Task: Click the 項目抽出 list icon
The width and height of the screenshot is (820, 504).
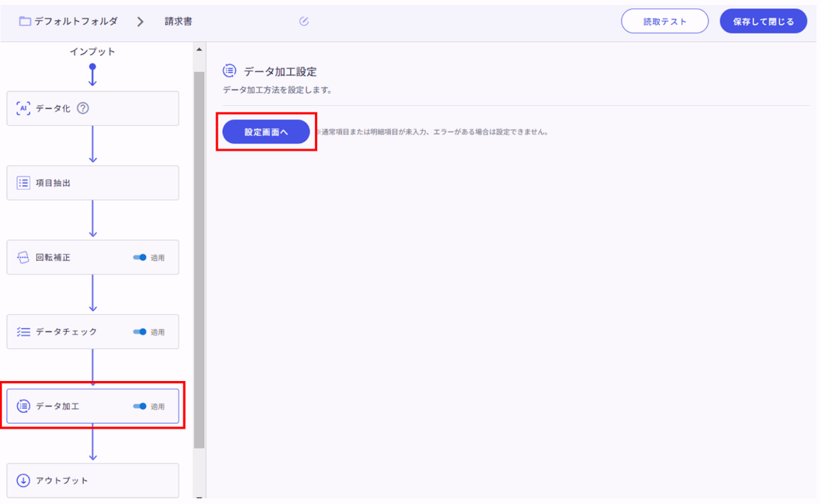Action: click(x=23, y=183)
